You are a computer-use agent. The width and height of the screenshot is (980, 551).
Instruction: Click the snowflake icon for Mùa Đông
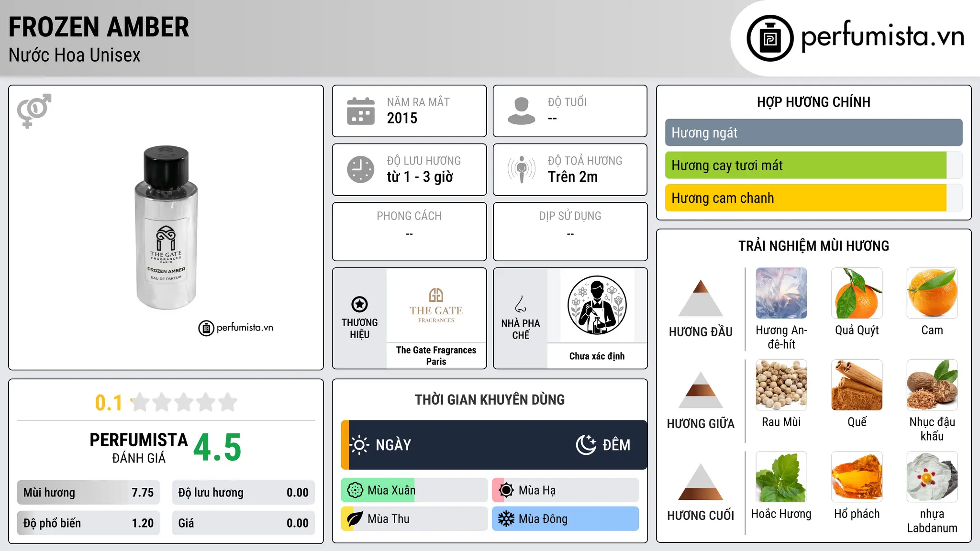coord(506,519)
